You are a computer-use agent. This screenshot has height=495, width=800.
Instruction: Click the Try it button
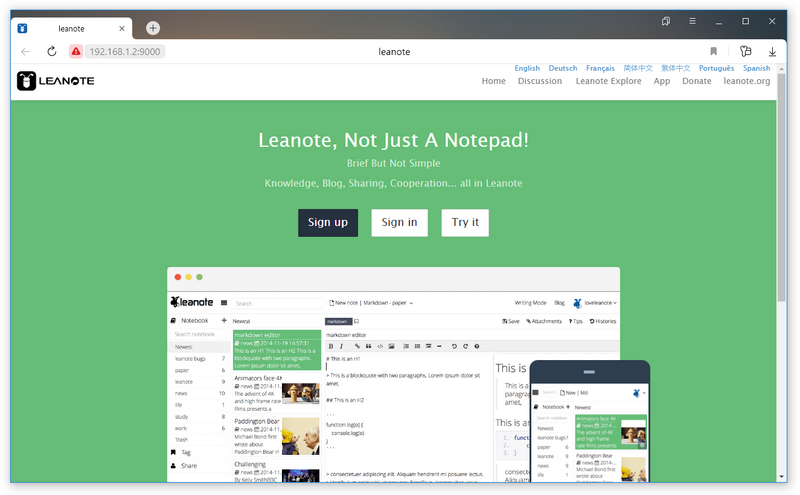pos(465,222)
